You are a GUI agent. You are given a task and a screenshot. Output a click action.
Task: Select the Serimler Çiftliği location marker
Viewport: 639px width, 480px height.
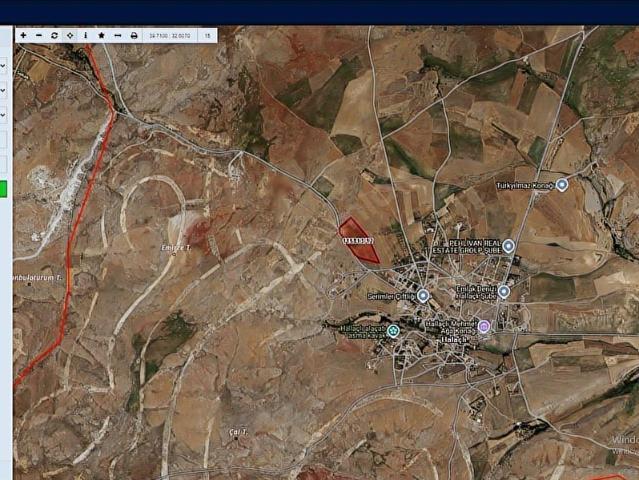pyautogui.click(x=423, y=296)
